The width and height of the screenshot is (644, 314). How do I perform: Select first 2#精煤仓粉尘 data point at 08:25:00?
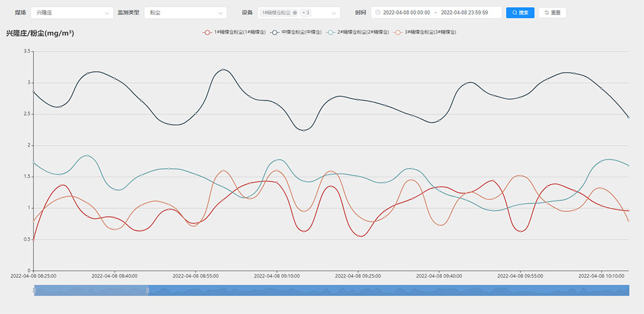point(34,163)
